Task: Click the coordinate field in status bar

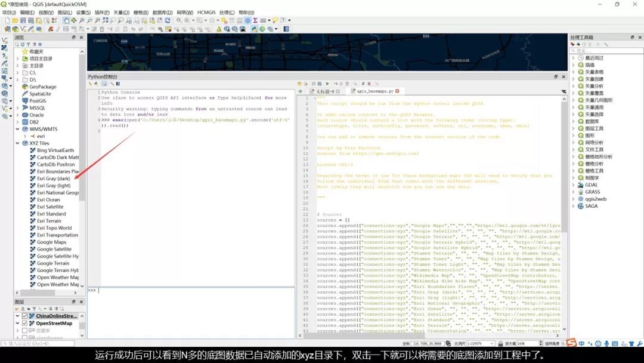Action: pos(427,344)
